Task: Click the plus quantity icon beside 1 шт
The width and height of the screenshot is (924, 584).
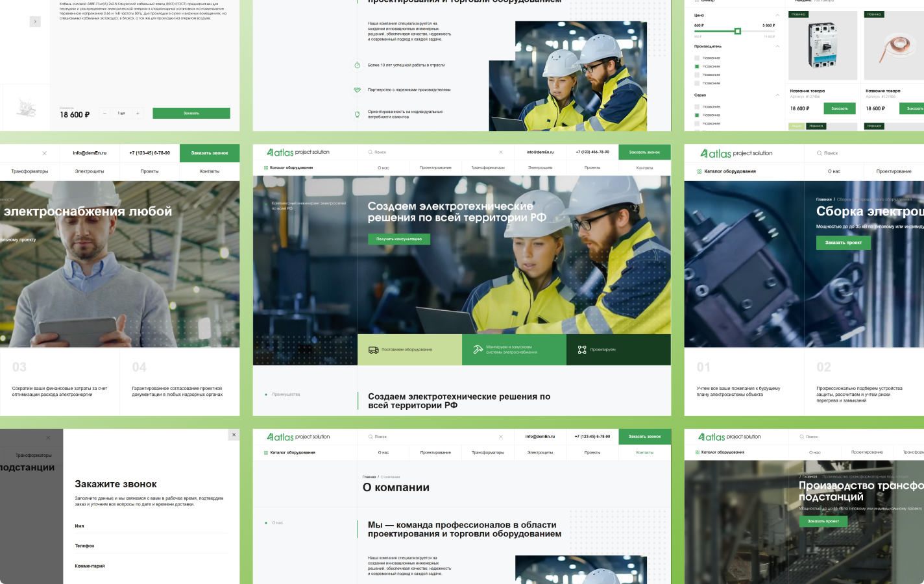Action: click(138, 114)
